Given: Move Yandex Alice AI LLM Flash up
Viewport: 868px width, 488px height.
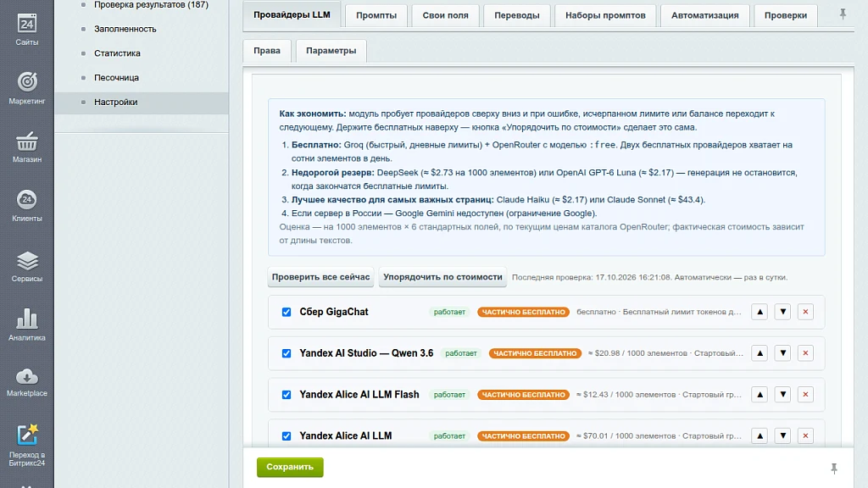Looking at the screenshot, I should pos(759,395).
